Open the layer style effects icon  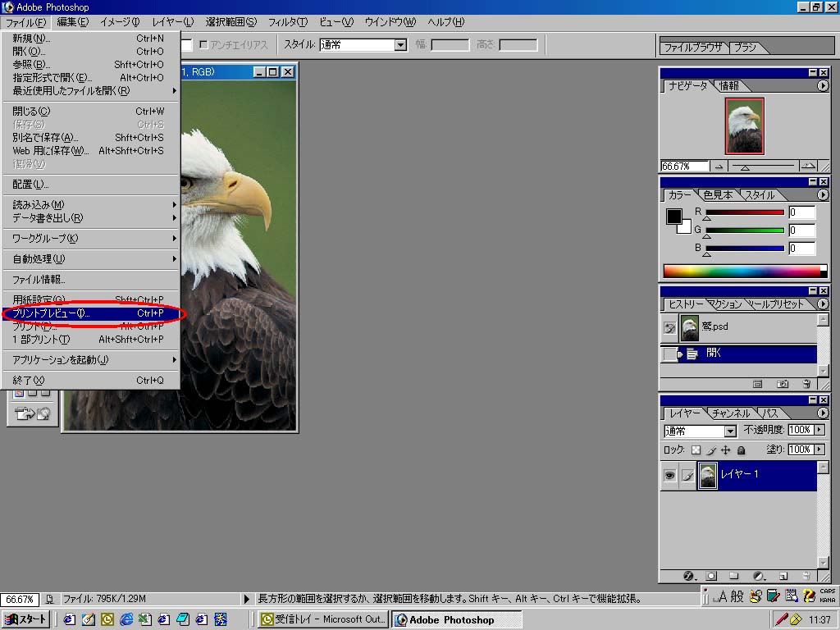[688, 576]
